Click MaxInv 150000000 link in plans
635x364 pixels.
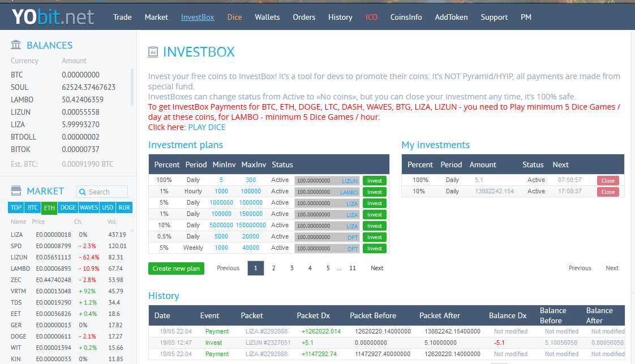coord(251,226)
